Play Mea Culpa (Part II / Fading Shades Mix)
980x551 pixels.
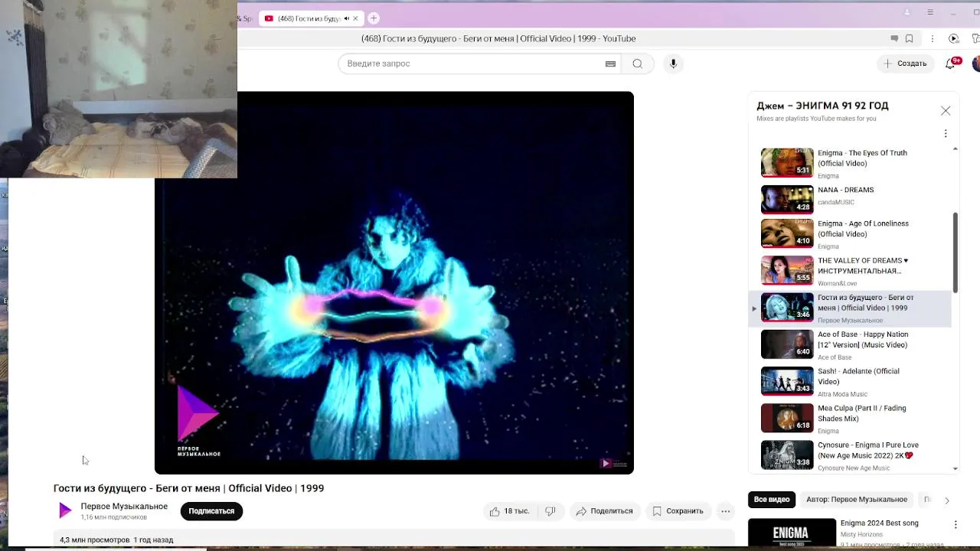point(850,419)
